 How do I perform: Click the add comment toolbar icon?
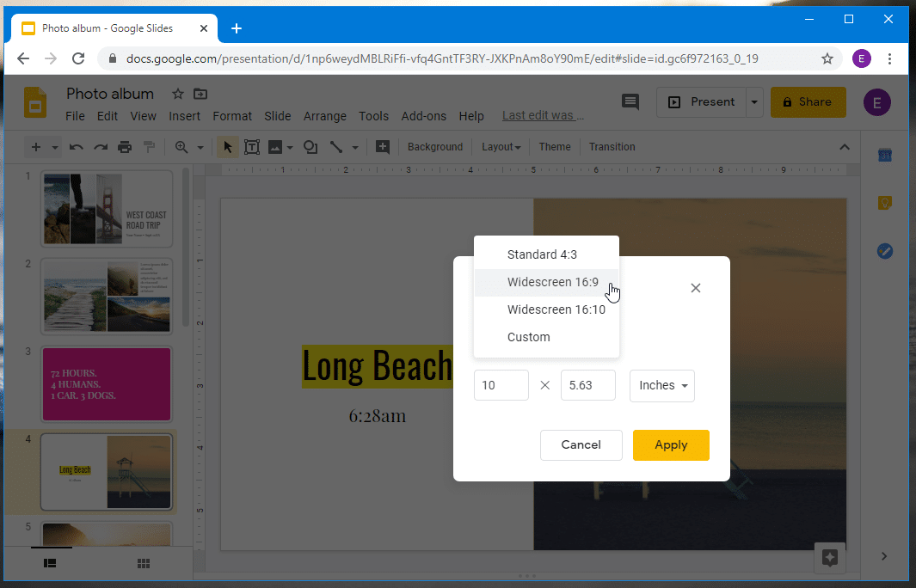pos(383,147)
